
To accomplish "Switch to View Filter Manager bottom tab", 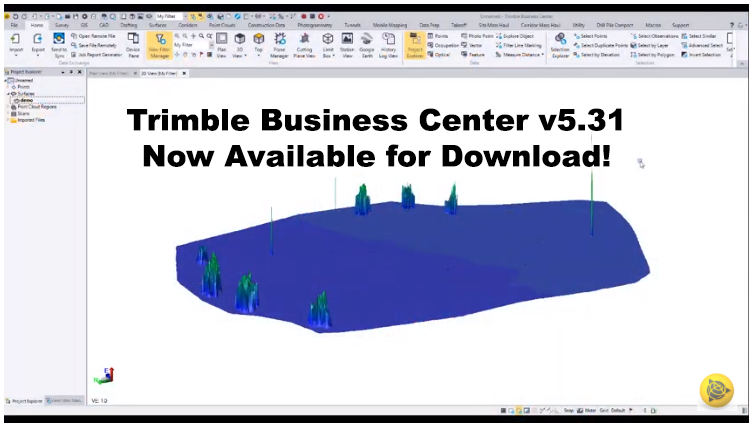I will pos(64,401).
